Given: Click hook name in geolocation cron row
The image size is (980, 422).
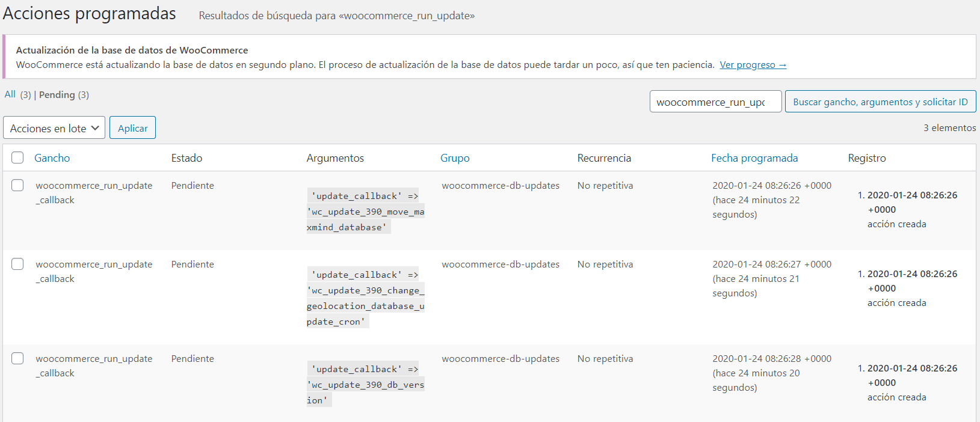Looking at the screenshot, I should [x=94, y=271].
